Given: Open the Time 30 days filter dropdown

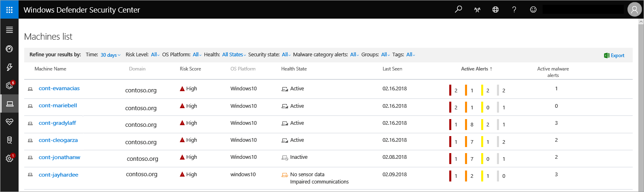Looking at the screenshot, I should (110, 55).
